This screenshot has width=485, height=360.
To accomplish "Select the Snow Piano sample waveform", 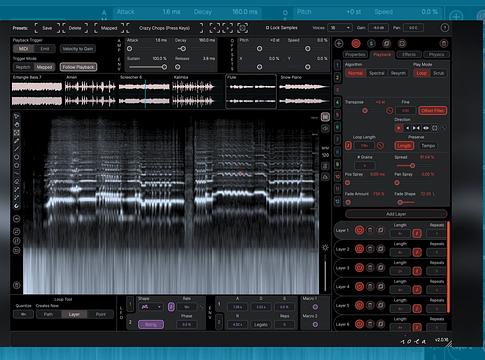I will coord(304,91).
